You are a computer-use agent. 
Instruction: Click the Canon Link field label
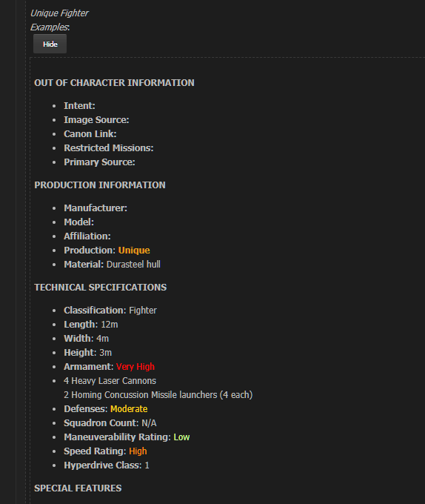tap(90, 134)
